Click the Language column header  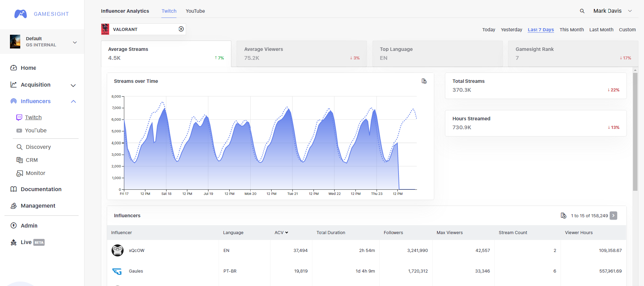pos(233,233)
